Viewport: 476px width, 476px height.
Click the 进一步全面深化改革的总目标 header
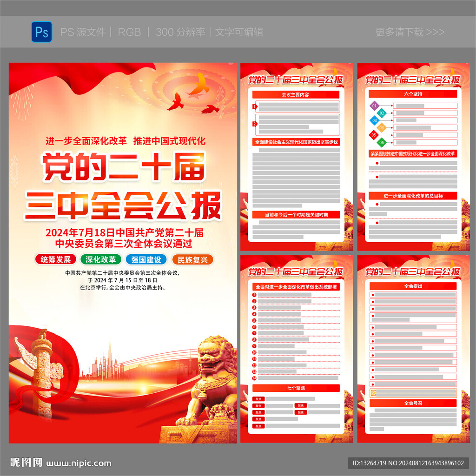[413, 196]
